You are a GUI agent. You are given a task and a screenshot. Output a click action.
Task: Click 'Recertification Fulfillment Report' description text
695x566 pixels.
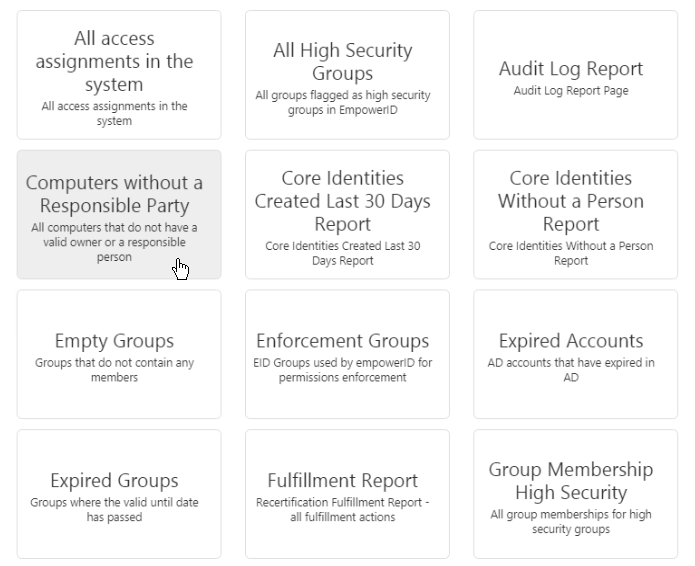342,510
